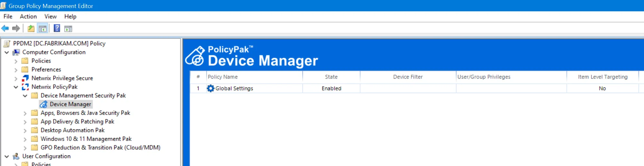Expand Windows 10 & 11 Management Pak

coord(25,139)
